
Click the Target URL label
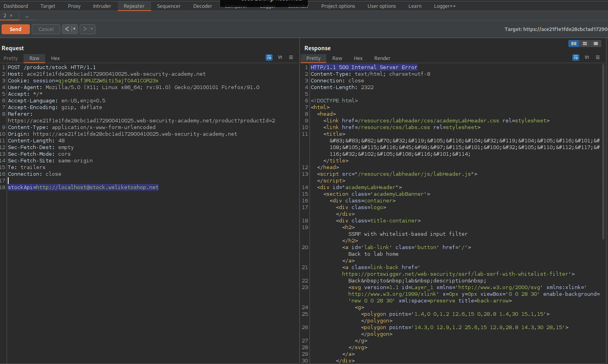click(556, 29)
